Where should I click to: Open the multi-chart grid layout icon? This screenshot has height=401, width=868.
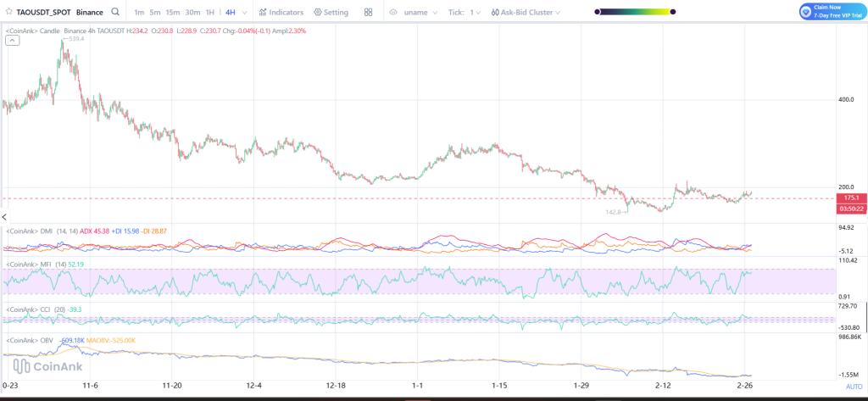click(369, 13)
